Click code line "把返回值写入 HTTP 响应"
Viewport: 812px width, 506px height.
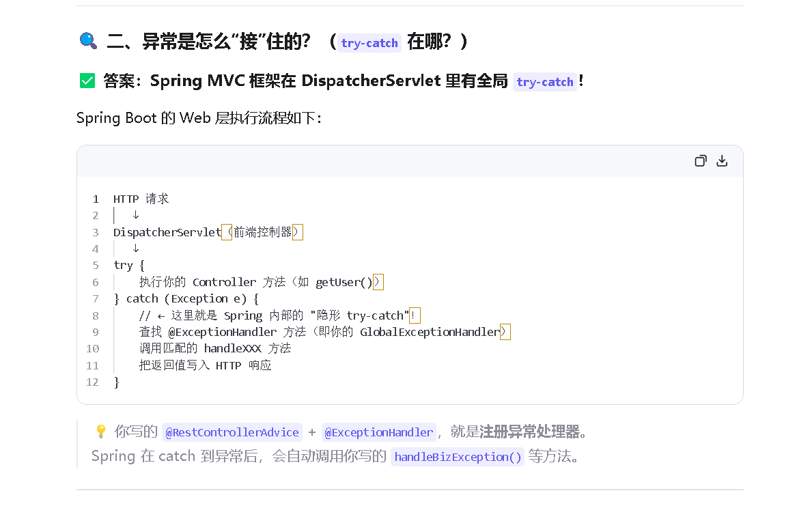pyautogui.click(x=205, y=365)
